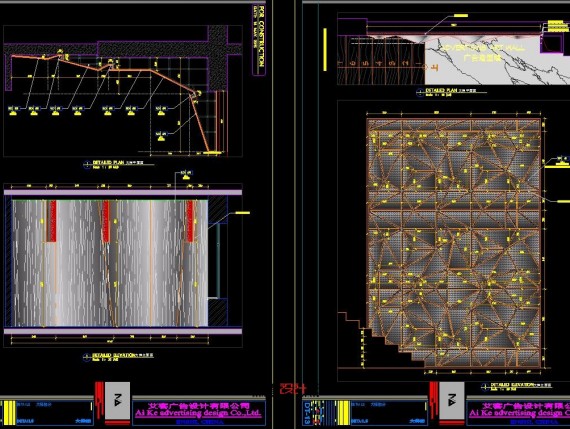
Task: Select the FOR CONSTRUCTION stamp text
Action: (x=262, y=36)
